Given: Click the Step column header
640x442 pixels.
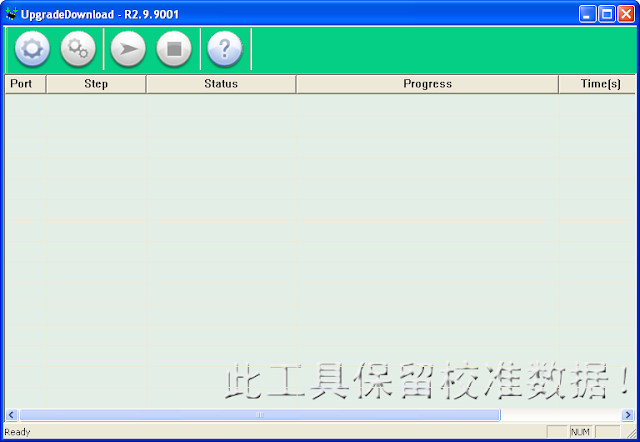Looking at the screenshot, I should point(96,84).
